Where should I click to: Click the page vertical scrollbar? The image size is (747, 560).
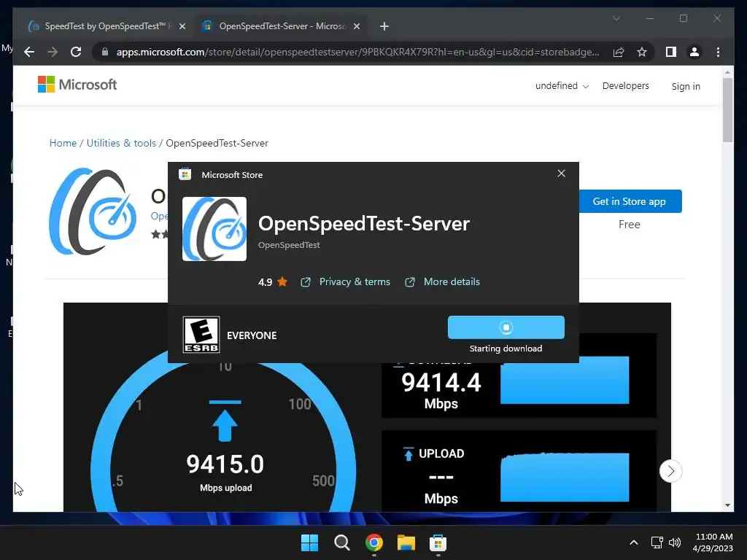coord(727,111)
